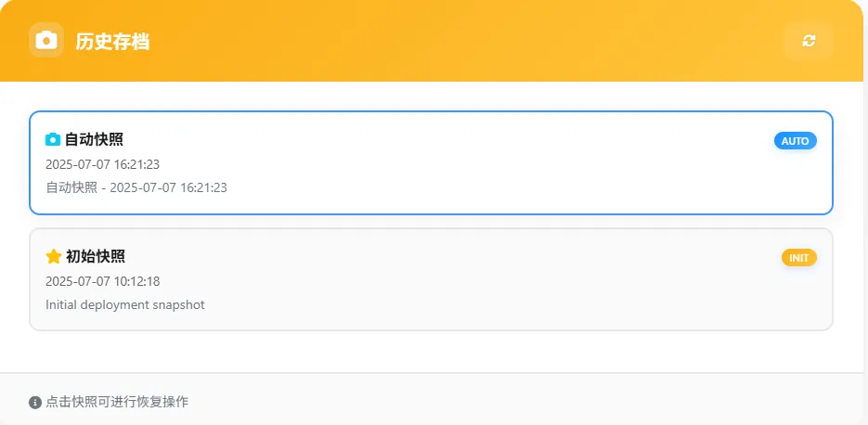Select the 自动快照 snapshot card
This screenshot has height=425, width=868.
(431, 163)
